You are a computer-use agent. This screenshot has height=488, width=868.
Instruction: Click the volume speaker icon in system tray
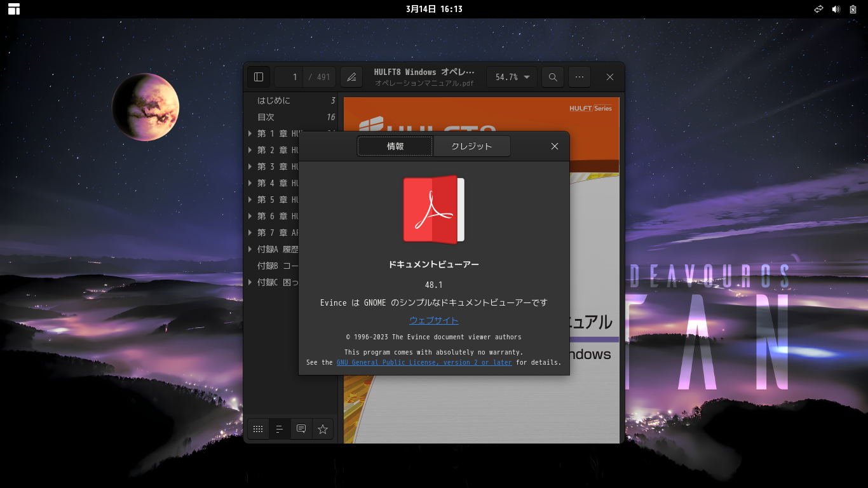point(836,9)
